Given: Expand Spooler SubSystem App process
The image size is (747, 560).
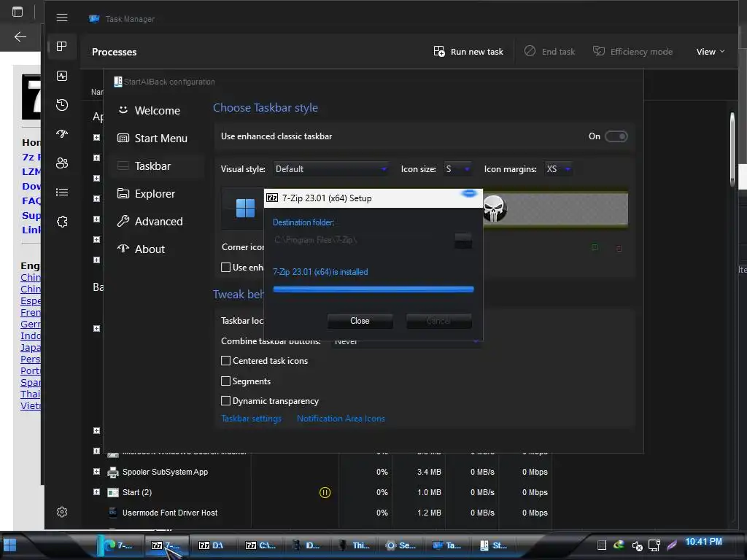Looking at the screenshot, I should [x=97, y=472].
